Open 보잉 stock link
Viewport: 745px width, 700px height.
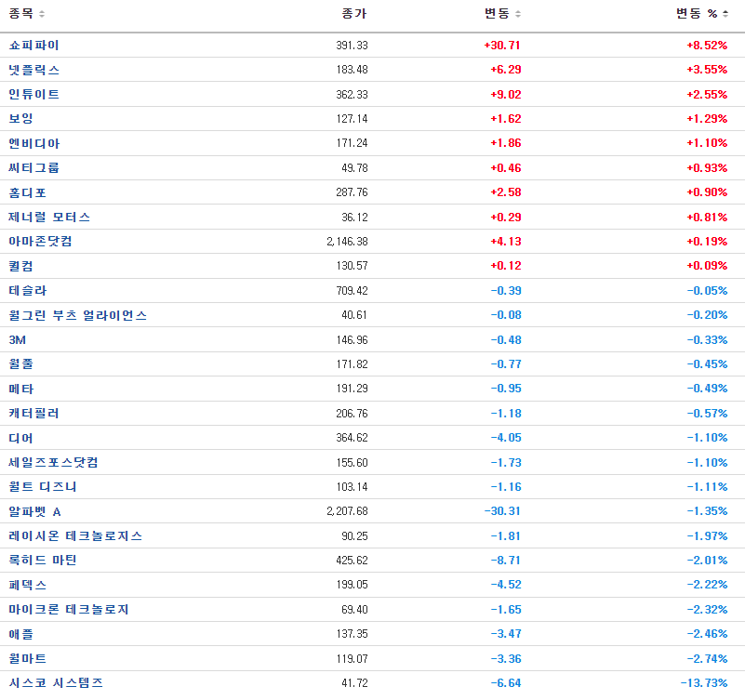[20, 119]
